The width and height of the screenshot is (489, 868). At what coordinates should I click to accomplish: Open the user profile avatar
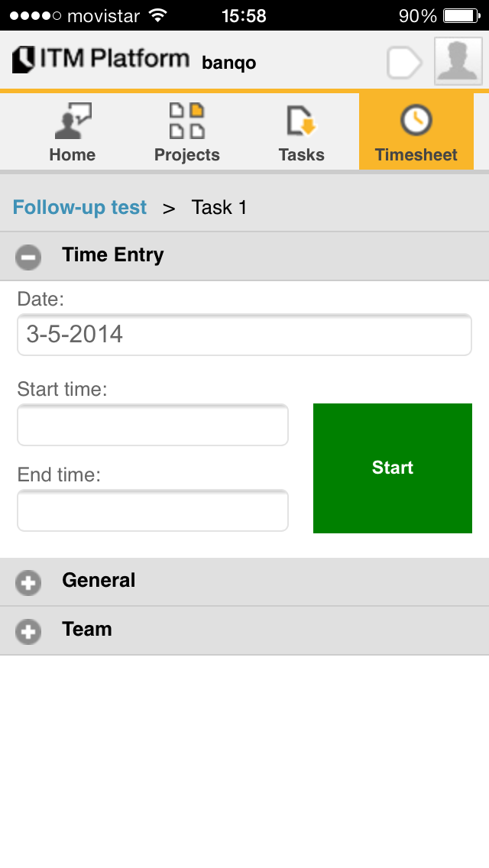coord(458,61)
